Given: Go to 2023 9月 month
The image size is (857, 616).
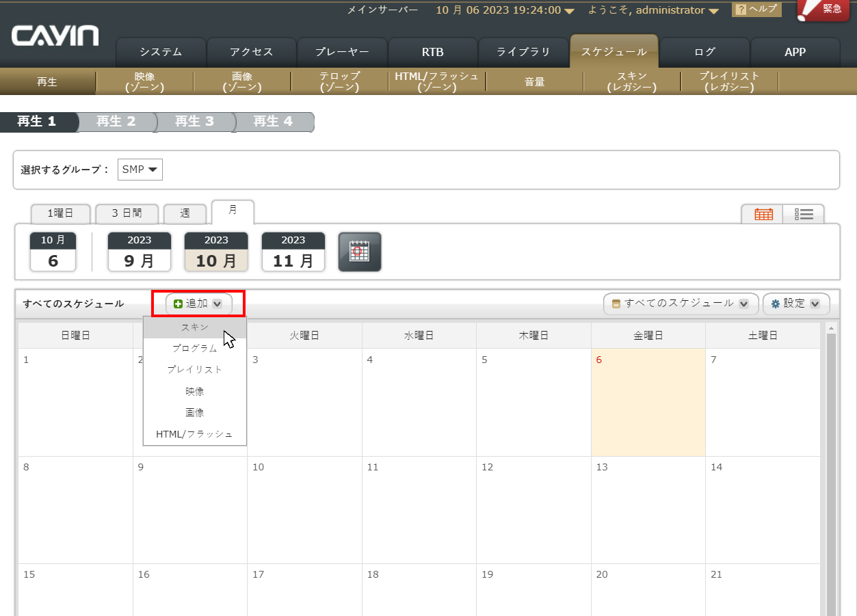Looking at the screenshot, I should [139, 252].
